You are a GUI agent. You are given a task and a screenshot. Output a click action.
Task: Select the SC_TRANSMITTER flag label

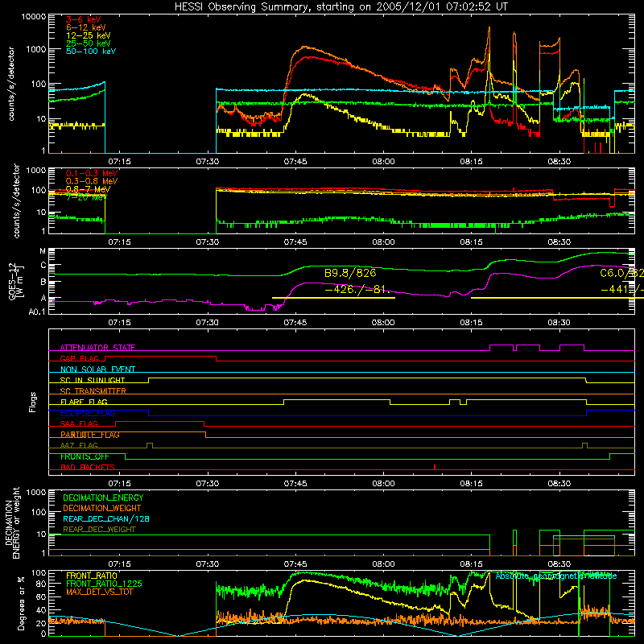point(93,391)
